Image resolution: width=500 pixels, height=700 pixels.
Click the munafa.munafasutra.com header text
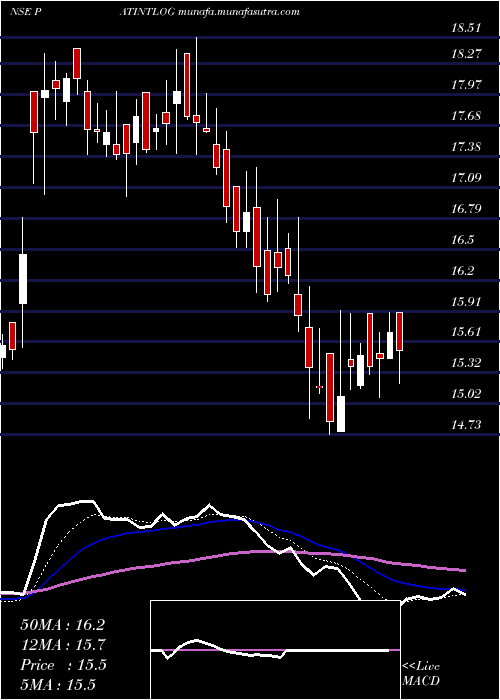point(238,12)
